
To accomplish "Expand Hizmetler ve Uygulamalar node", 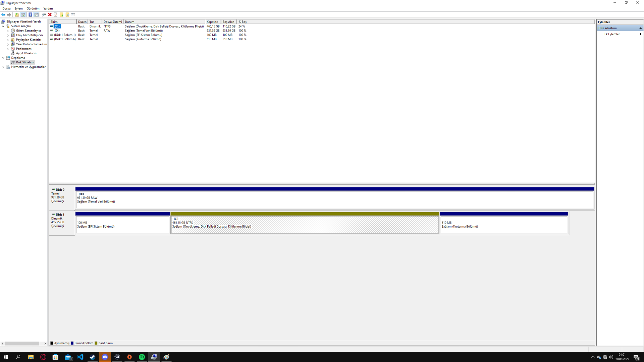I will [x=3, y=67].
